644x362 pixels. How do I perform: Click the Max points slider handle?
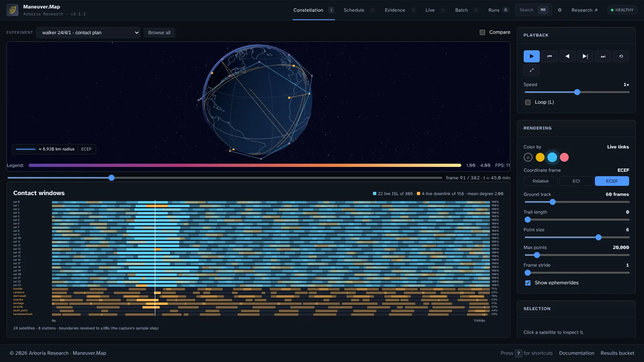[x=537, y=255]
